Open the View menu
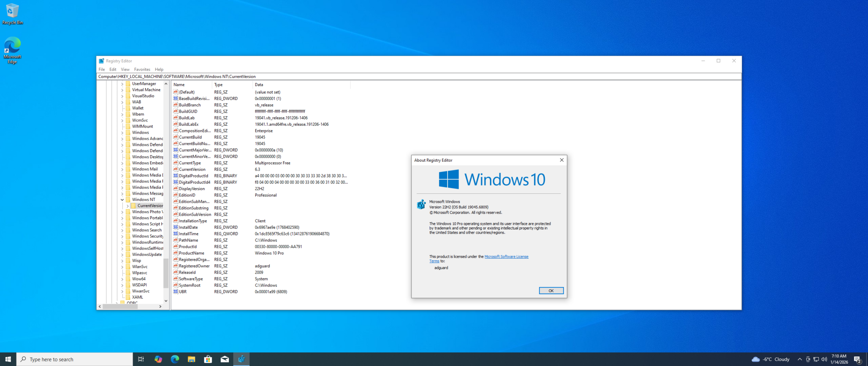 click(x=125, y=69)
